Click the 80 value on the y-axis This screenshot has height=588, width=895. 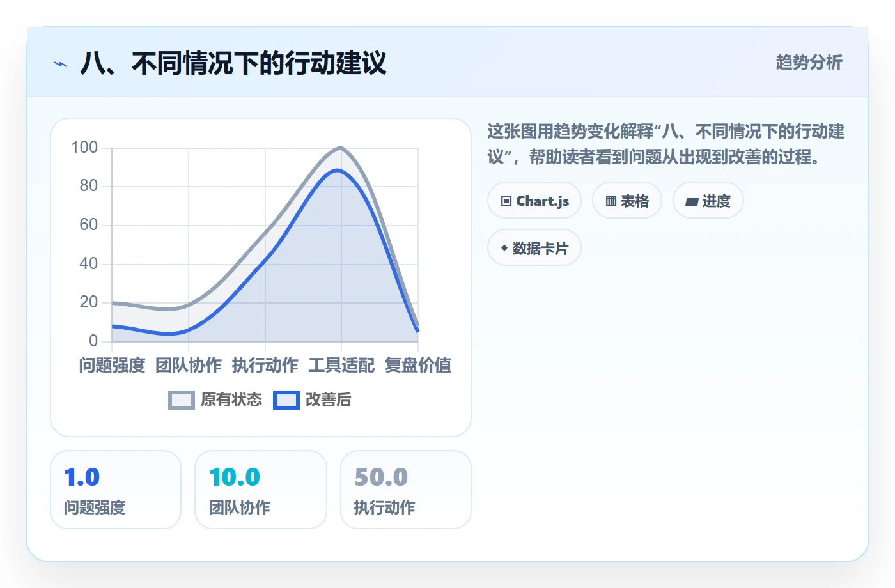coord(89,186)
